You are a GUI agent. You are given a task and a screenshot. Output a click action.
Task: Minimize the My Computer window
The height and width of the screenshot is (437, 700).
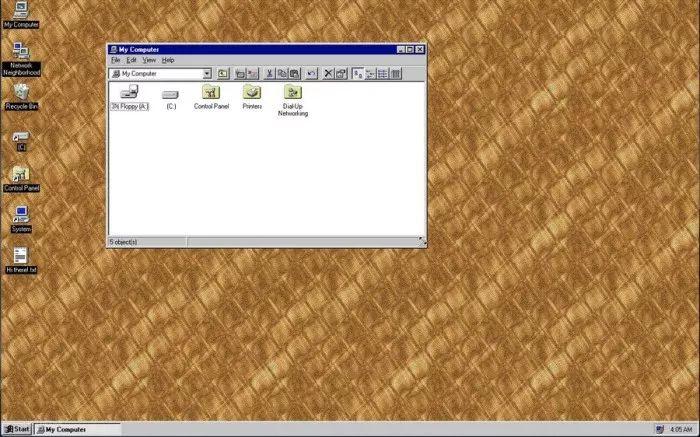click(400, 50)
